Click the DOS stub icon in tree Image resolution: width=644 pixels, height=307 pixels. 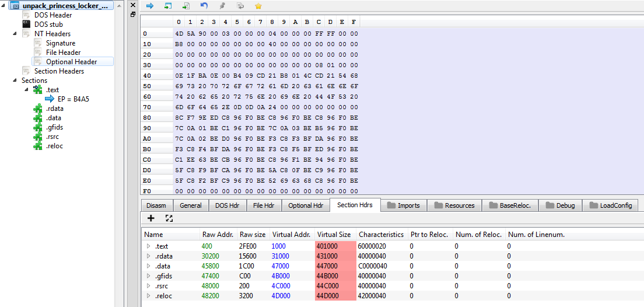click(x=26, y=25)
